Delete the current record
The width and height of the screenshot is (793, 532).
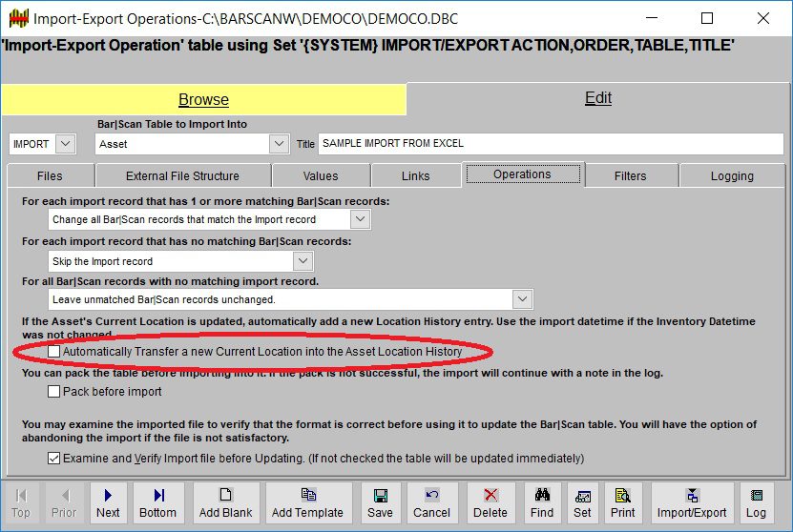490,502
